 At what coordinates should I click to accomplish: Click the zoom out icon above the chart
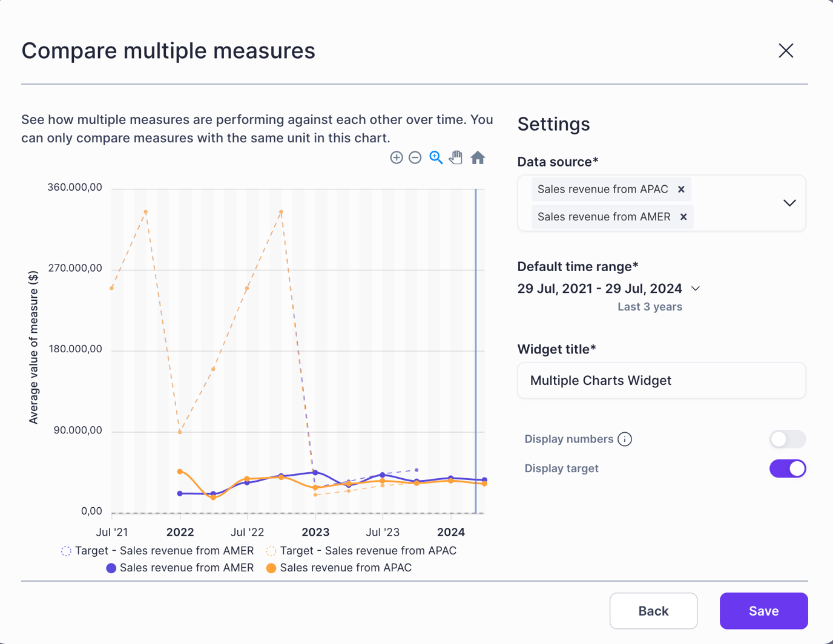tap(415, 157)
